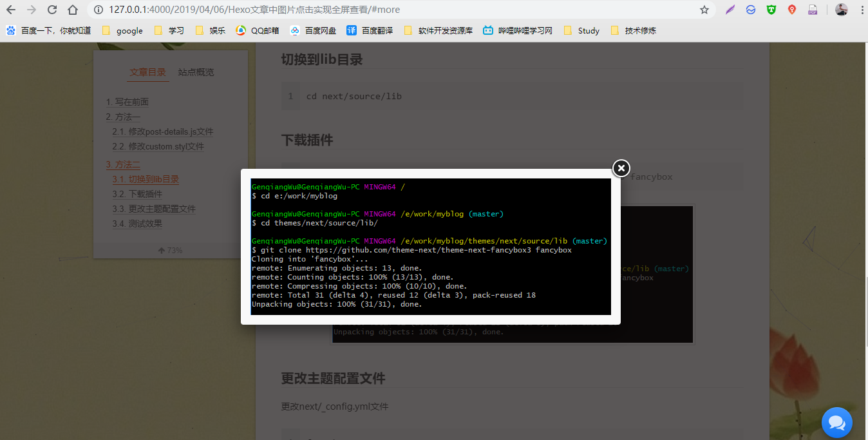
Task: Toggle the bookmark star for this page
Action: coord(704,10)
